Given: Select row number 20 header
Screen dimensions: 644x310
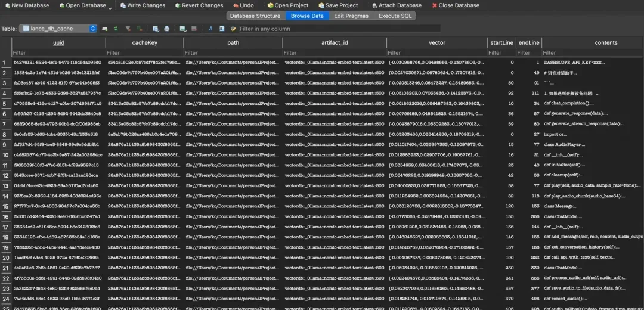Looking at the screenshot, I should [x=6, y=258].
